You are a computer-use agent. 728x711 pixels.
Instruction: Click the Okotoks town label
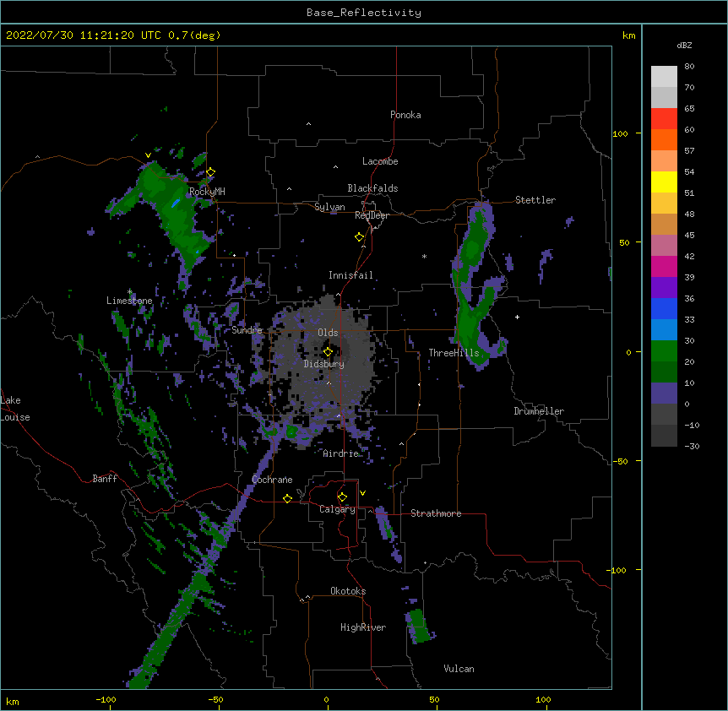(x=348, y=591)
